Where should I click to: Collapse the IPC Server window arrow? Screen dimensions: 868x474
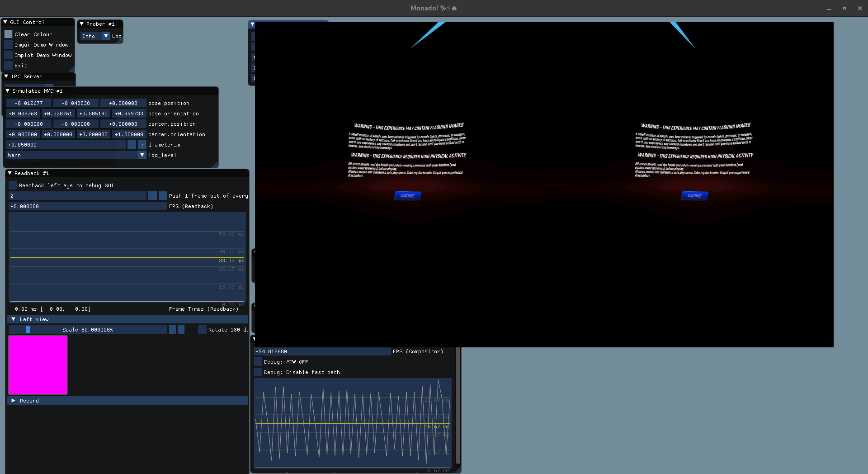tap(6, 76)
